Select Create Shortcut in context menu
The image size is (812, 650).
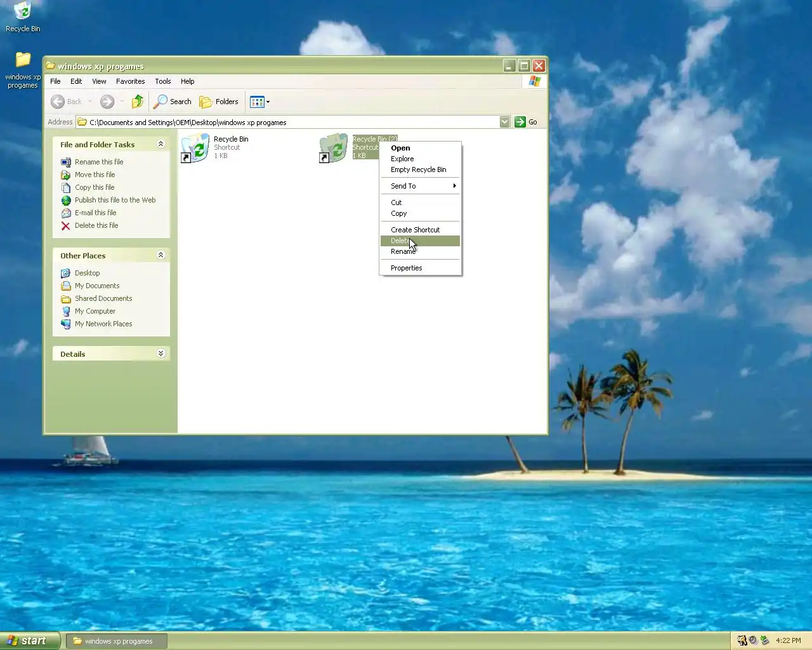point(420,230)
